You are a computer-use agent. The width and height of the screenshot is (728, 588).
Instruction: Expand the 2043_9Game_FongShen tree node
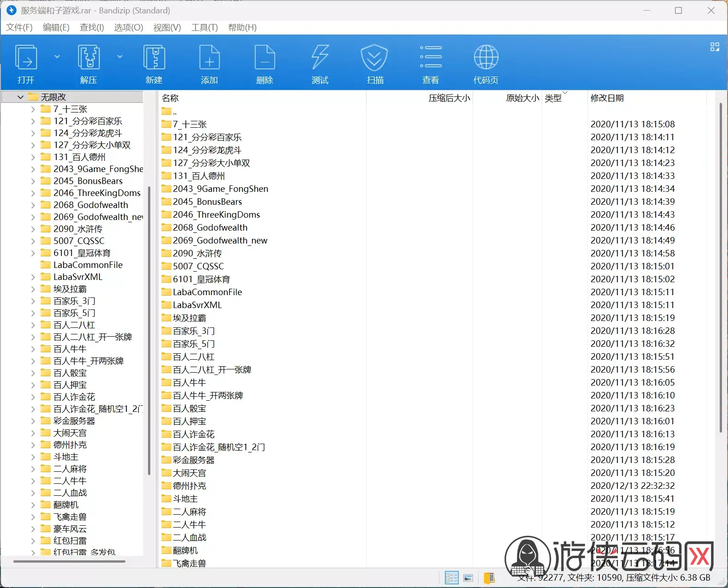tap(33, 169)
